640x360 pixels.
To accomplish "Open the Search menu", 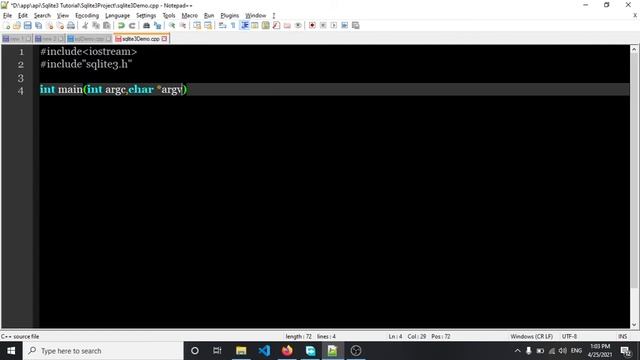I will [x=42, y=16].
